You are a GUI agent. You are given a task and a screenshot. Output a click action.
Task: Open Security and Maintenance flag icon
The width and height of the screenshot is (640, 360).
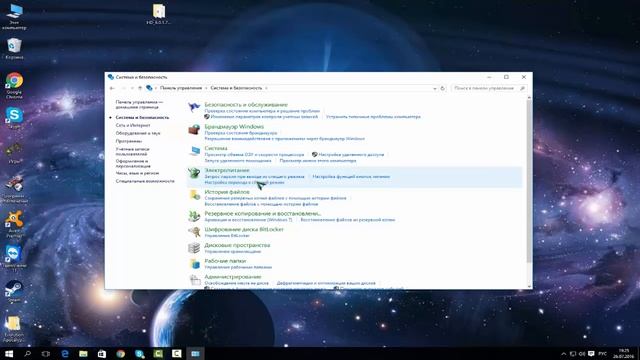[x=194, y=107]
